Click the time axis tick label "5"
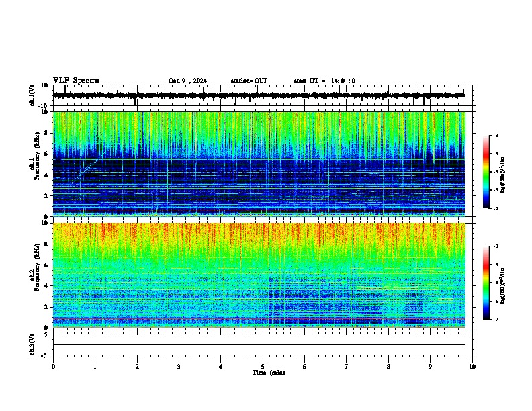Image resolution: width=532 pixels, height=411 pixels. point(263,367)
